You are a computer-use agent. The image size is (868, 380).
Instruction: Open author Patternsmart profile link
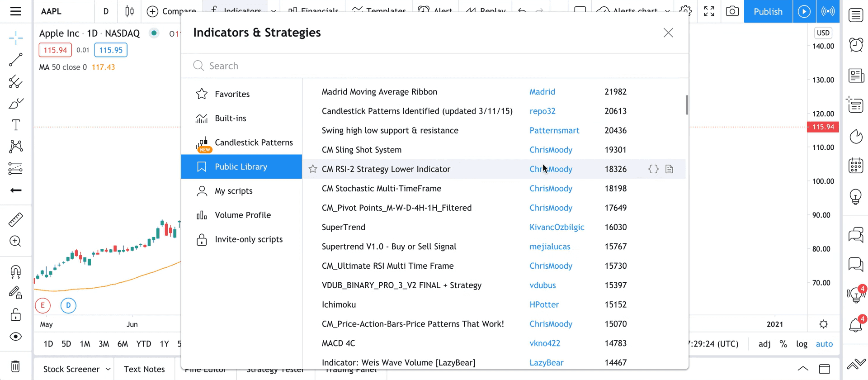pyautogui.click(x=554, y=131)
